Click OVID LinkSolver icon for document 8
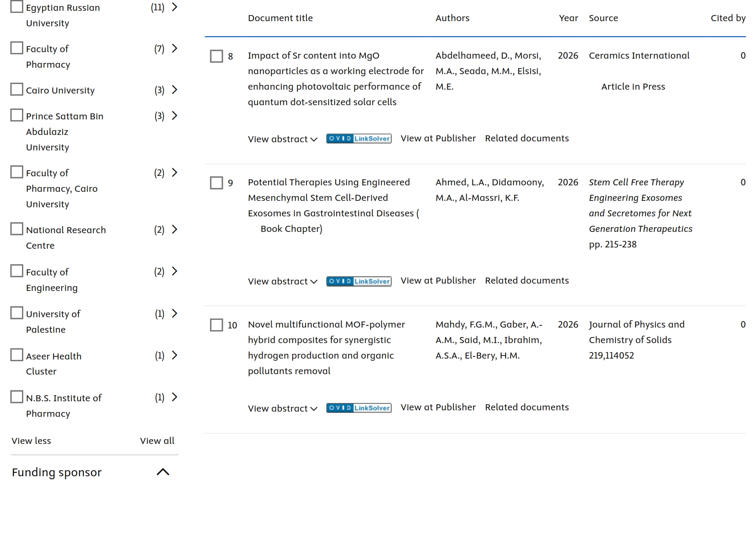The width and height of the screenshot is (756, 534). point(359,138)
